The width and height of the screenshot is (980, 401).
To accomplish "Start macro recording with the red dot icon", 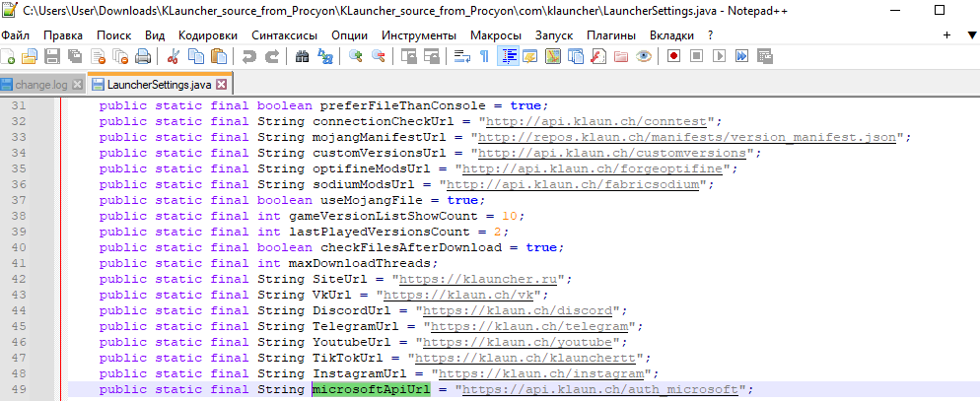I will (674, 57).
